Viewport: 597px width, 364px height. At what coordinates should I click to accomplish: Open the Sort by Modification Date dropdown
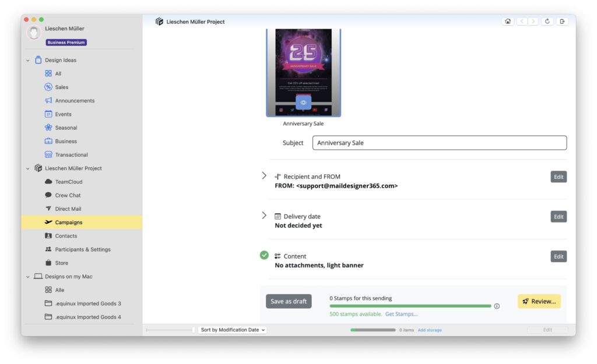(232, 330)
